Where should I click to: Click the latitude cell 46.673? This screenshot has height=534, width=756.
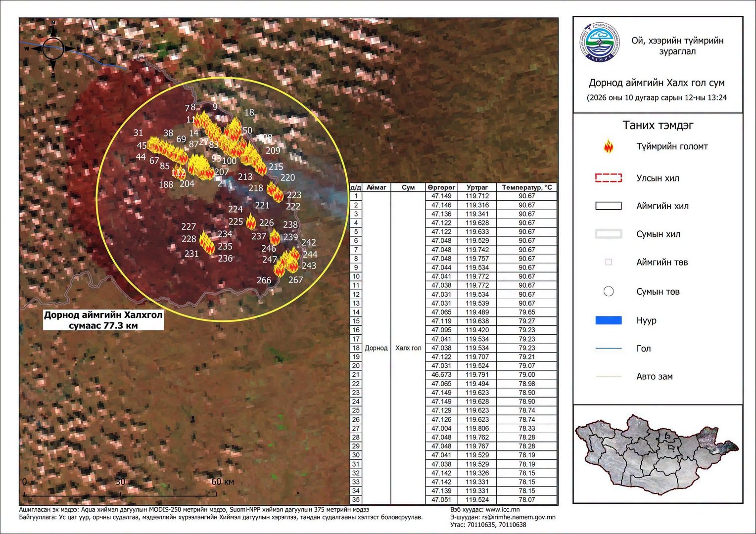(441, 375)
